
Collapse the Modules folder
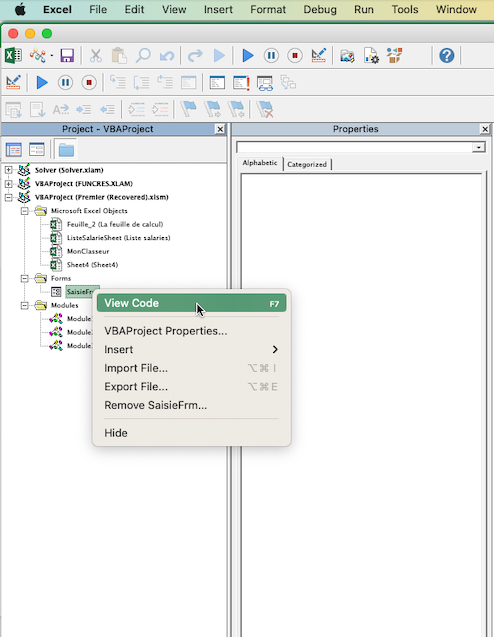coord(24,305)
